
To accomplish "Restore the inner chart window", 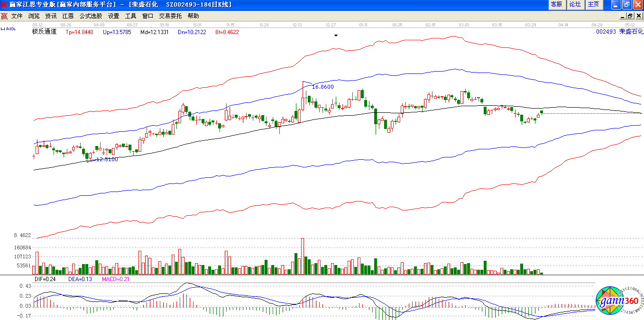I will pyautogui.click(x=630, y=16).
